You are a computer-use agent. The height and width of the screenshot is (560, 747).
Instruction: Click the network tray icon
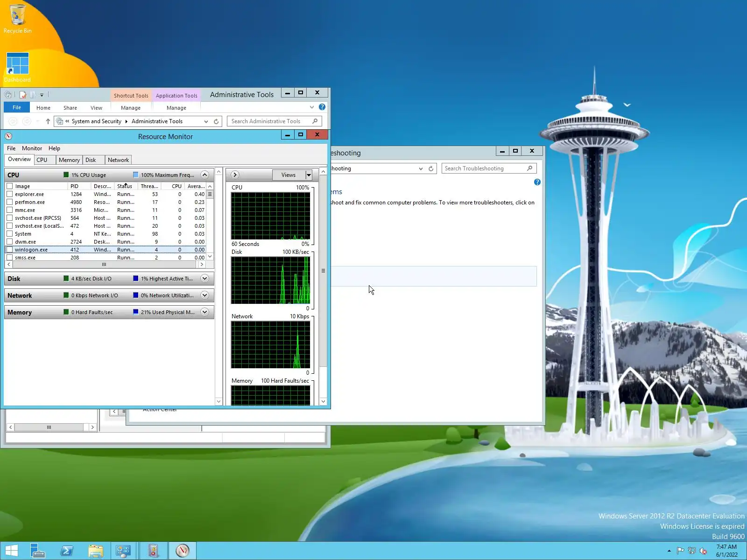(x=692, y=551)
